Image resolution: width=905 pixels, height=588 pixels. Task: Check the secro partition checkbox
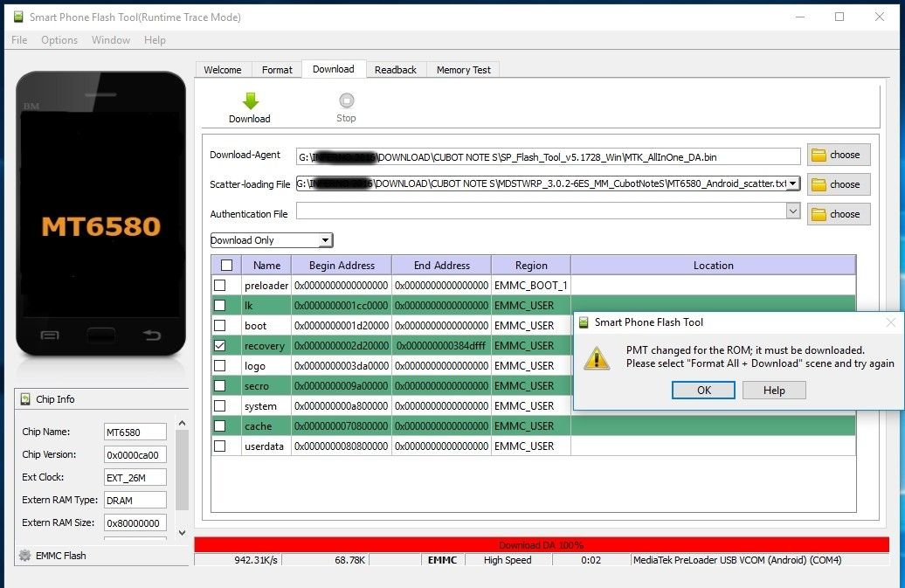click(x=220, y=386)
